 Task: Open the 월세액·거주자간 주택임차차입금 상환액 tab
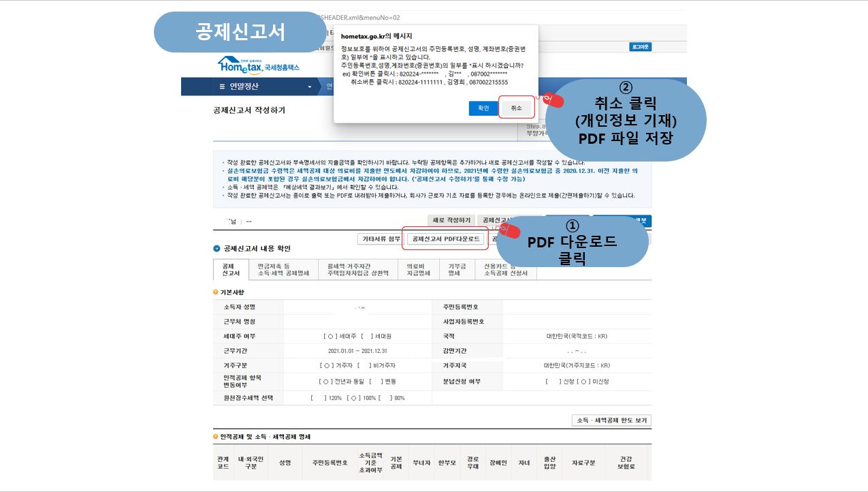(x=358, y=269)
